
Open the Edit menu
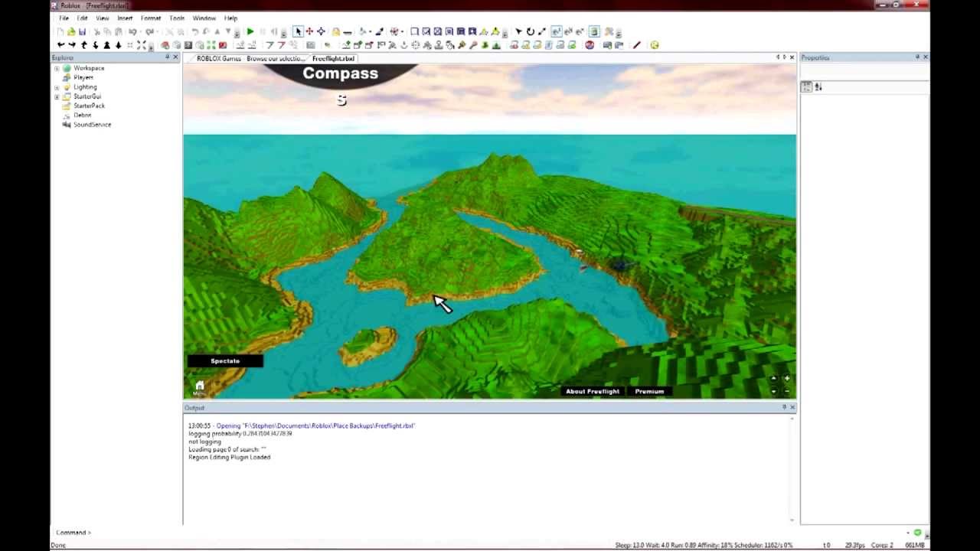pyautogui.click(x=82, y=18)
